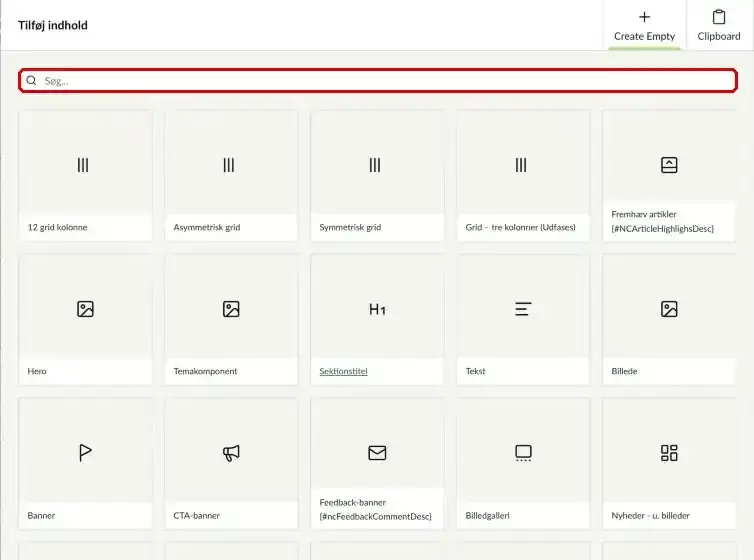
Task: Choose the Sektionstitel H1 icon
Action: [377, 309]
